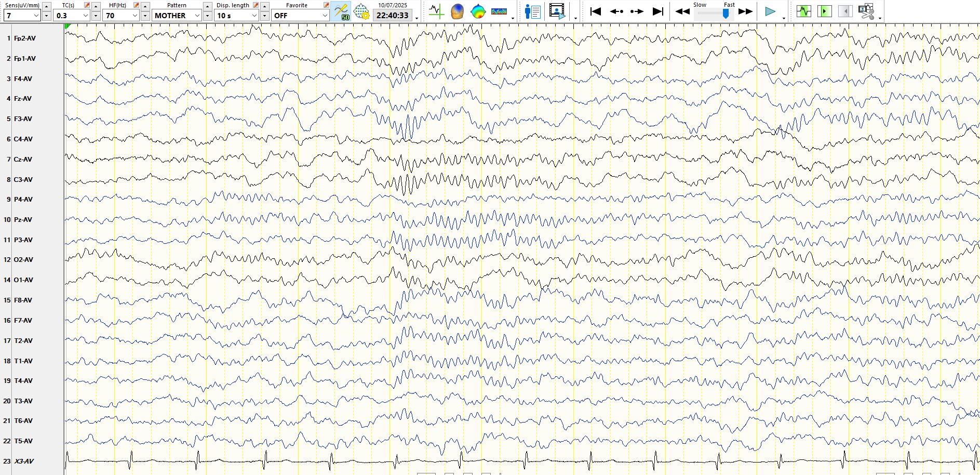The width and height of the screenshot is (980, 475).
Task: Toggle the 50 Hz notch filter icon
Action: coord(341,11)
